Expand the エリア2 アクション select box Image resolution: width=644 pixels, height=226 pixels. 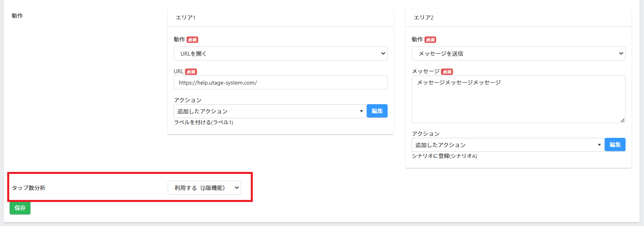click(x=508, y=145)
